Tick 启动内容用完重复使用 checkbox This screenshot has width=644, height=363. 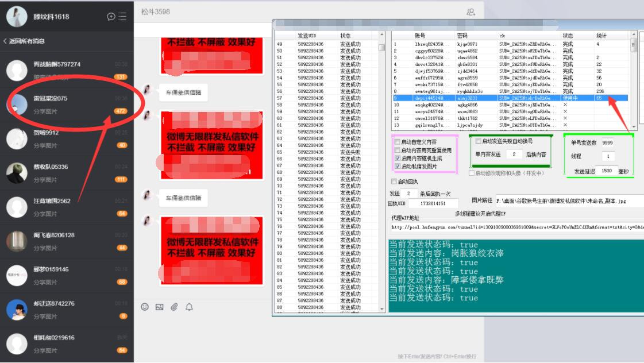398,150
